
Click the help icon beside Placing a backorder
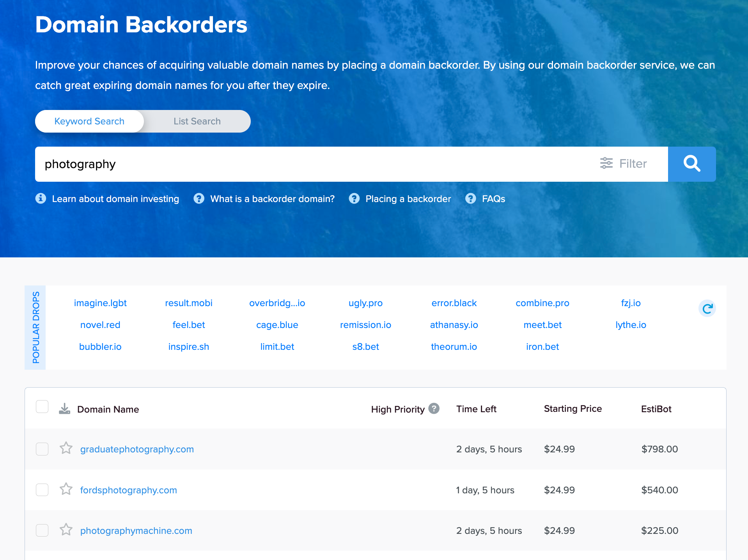click(354, 198)
